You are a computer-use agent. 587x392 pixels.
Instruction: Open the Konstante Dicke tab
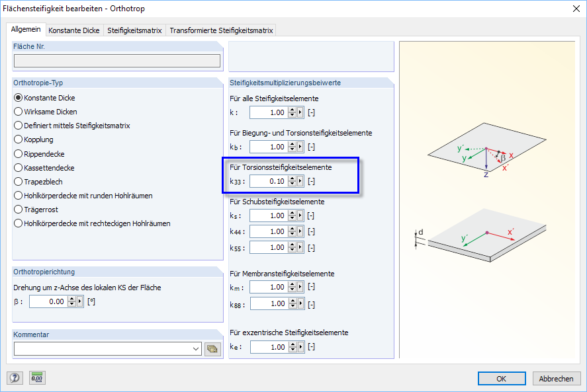[74, 30]
